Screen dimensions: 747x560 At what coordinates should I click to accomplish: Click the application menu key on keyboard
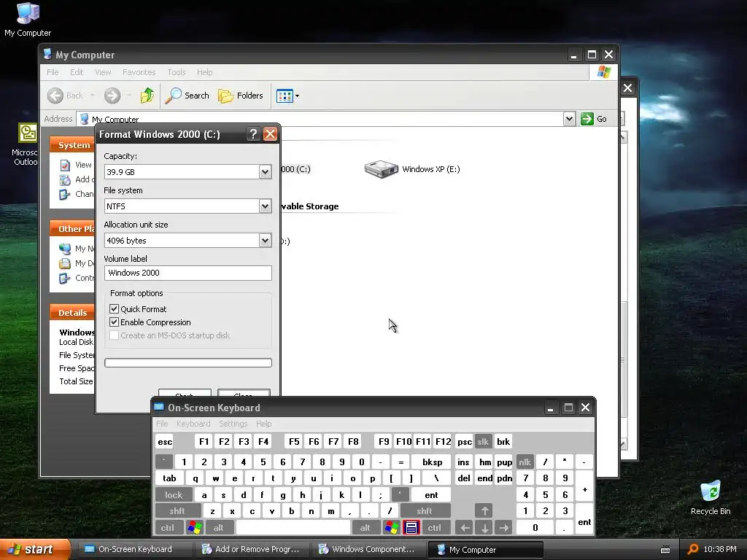click(x=411, y=528)
